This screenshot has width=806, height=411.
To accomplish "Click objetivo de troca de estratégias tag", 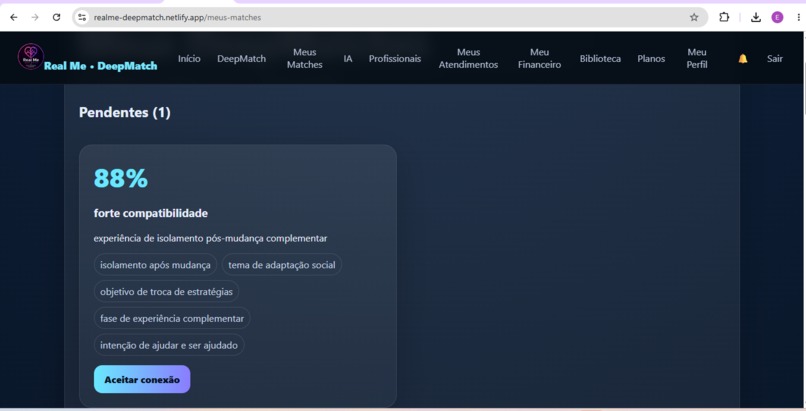I will pos(167,291).
